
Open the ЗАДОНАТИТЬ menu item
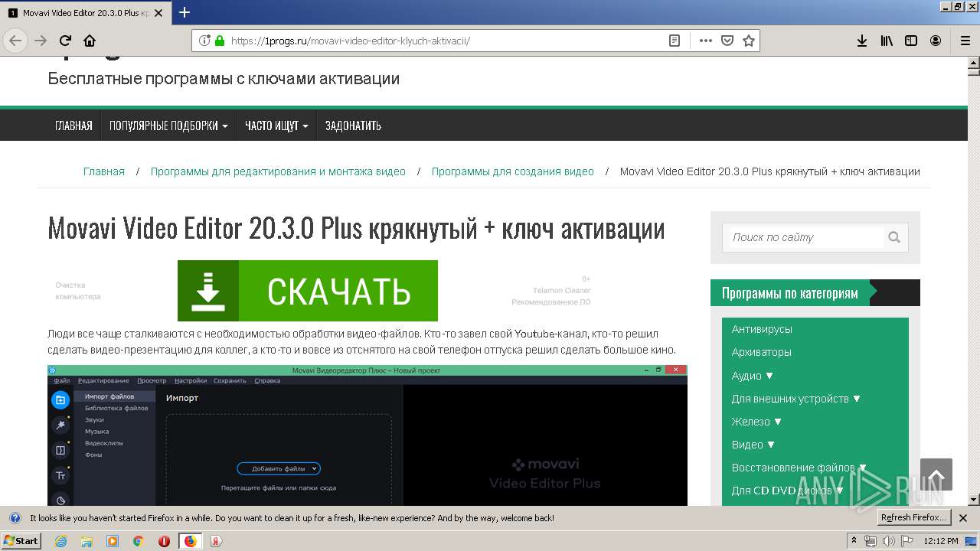pos(353,126)
